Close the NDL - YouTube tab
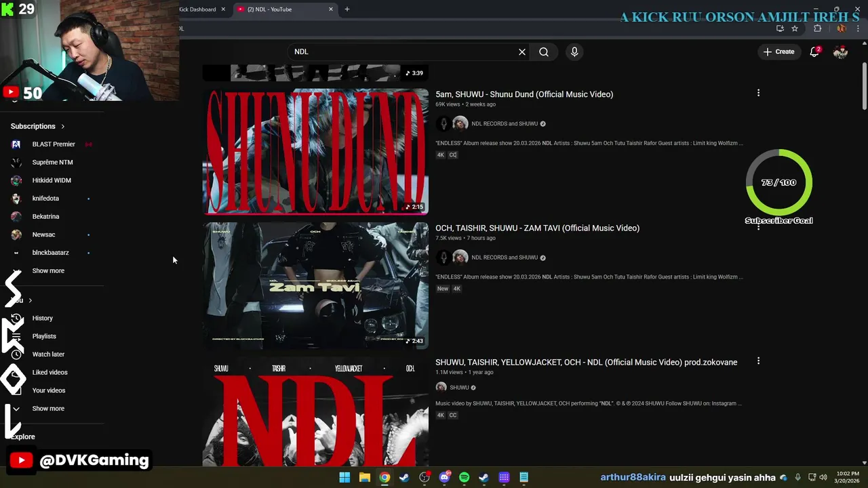The image size is (868, 488). click(331, 9)
